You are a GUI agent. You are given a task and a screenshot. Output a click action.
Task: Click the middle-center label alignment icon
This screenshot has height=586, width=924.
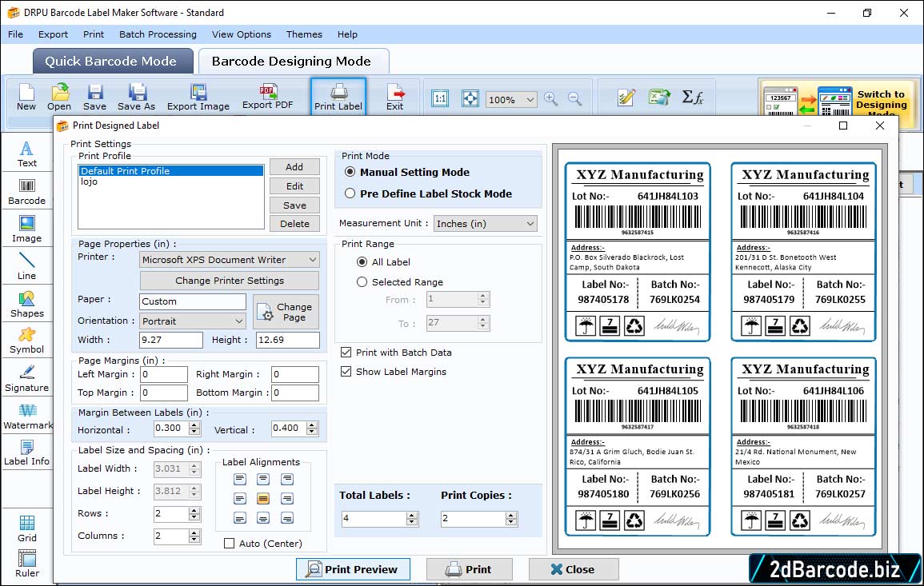tap(263, 499)
